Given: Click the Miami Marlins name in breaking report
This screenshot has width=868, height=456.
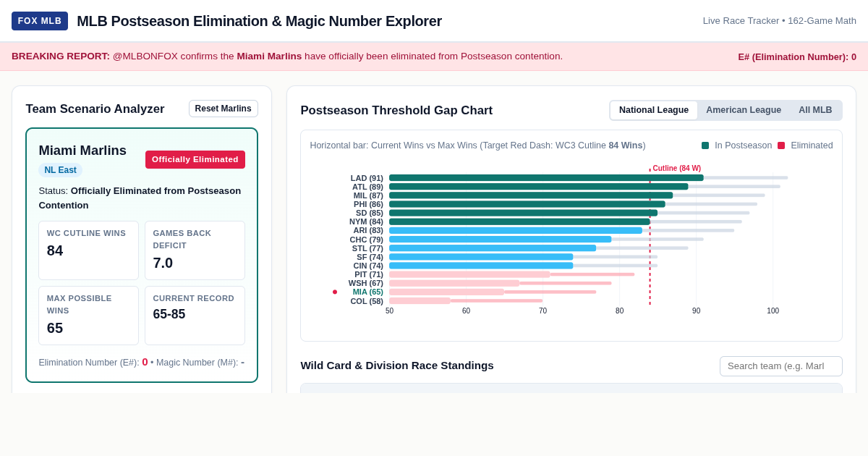Looking at the screenshot, I should coord(269,56).
